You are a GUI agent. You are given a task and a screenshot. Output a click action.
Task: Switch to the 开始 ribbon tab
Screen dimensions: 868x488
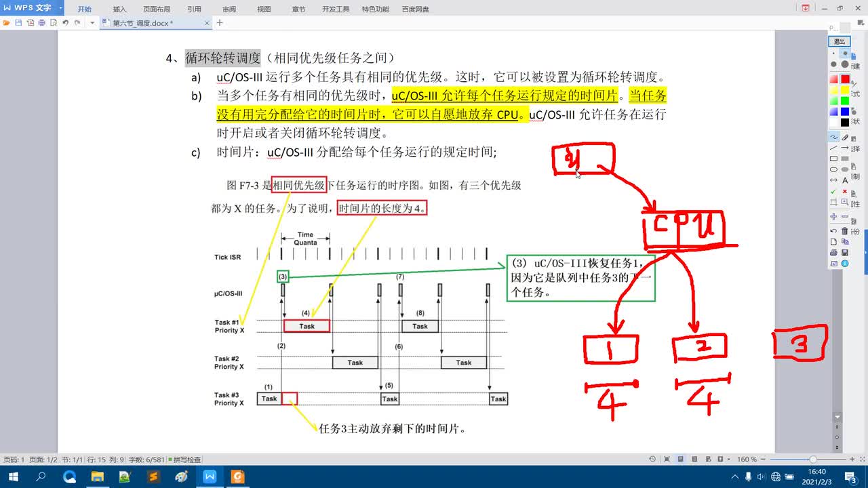pos(84,9)
